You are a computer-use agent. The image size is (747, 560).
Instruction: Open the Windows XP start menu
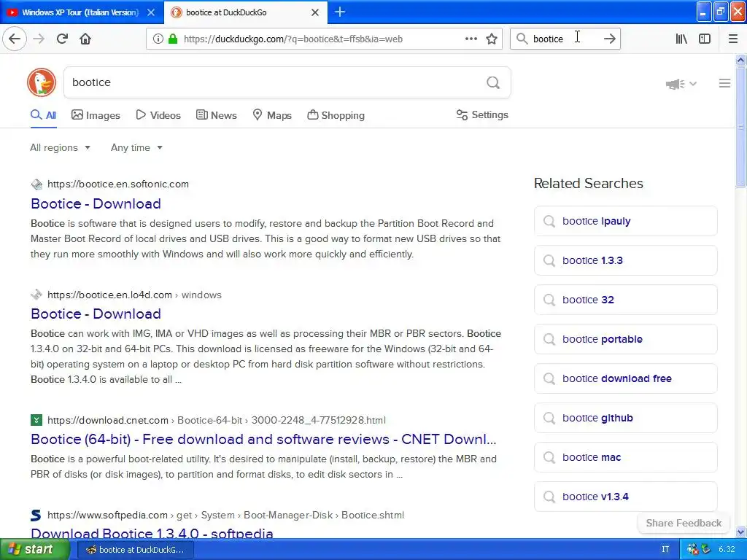[35, 549]
